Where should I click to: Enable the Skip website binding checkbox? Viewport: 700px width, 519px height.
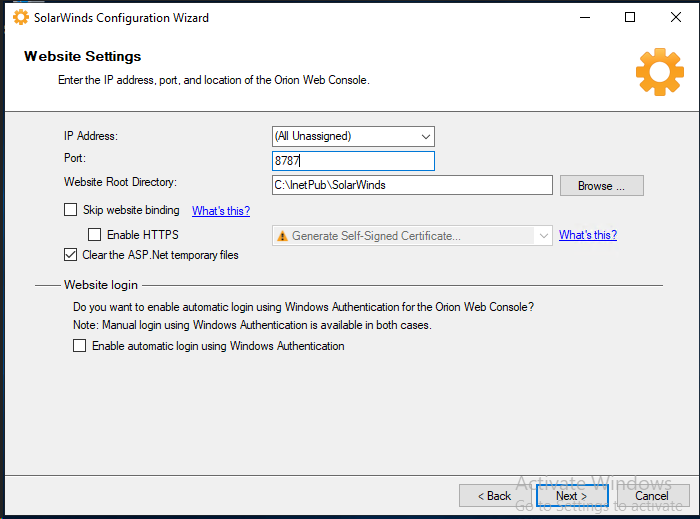pyautogui.click(x=70, y=210)
